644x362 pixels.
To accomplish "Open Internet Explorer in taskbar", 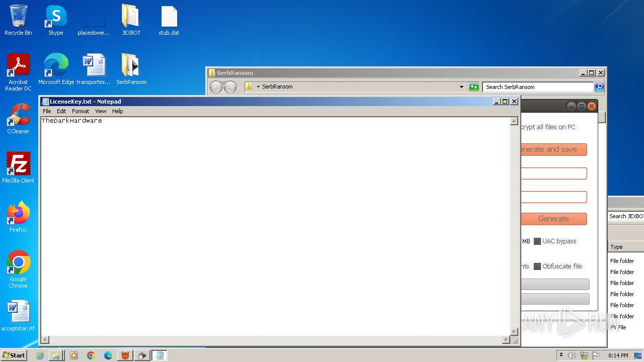I will (40, 355).
